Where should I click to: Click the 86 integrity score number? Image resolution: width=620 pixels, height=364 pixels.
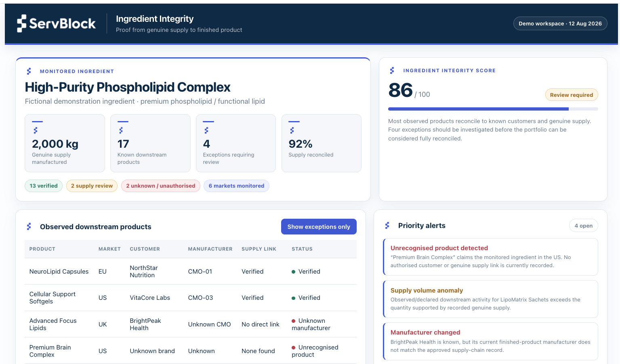[400, 90]
